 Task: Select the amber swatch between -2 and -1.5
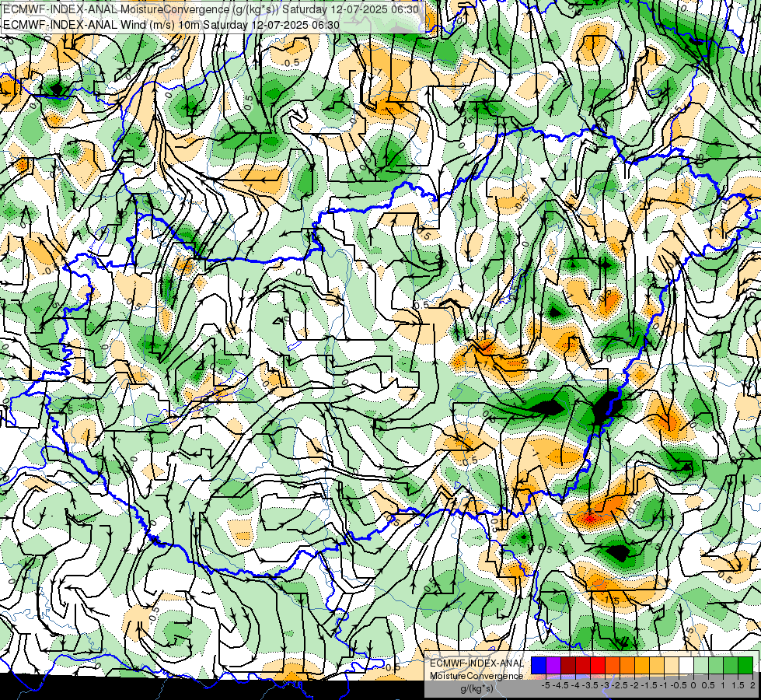point(642,665)
